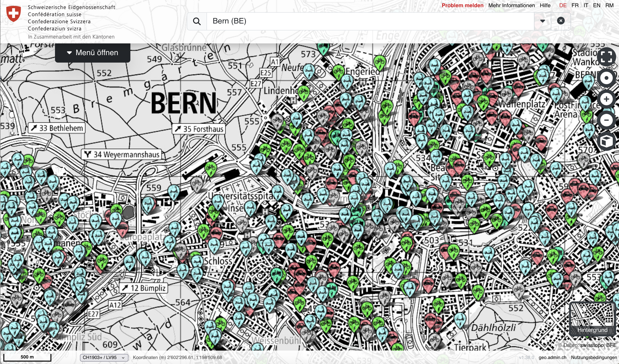Click the blue scooter marker above Dählhölzli
The height and width of the screenshot is (364, 619).
460,320
